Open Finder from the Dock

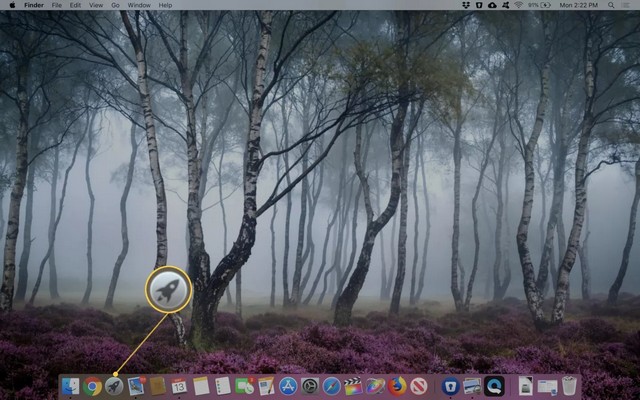71,386
